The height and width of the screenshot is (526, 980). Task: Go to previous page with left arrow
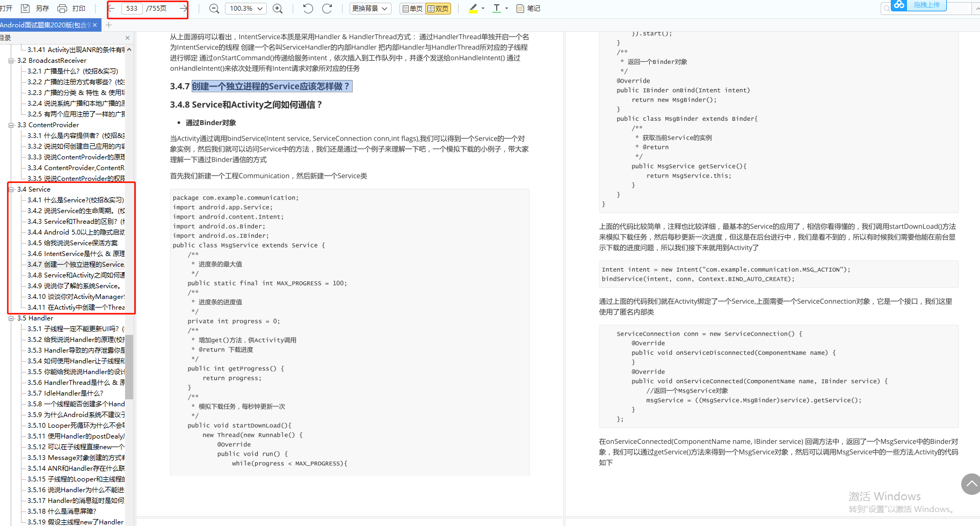pyautogui.click(x=112, y=8)
